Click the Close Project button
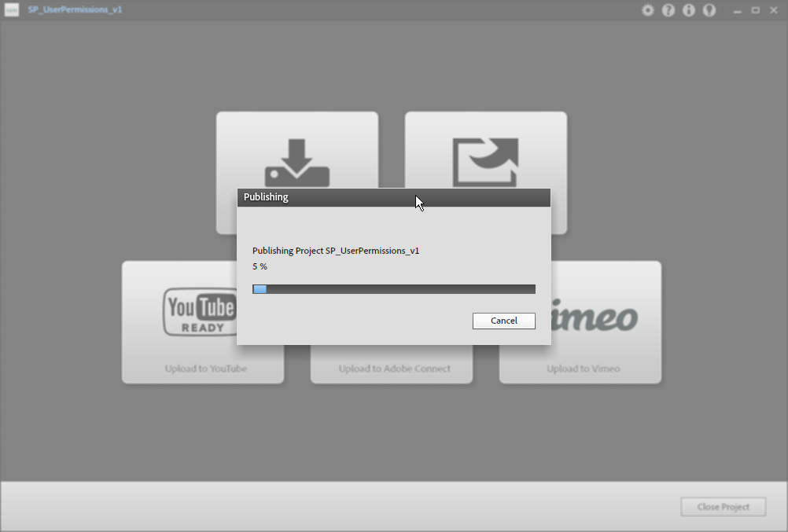 pyautogui.click(x=724, y=507)
